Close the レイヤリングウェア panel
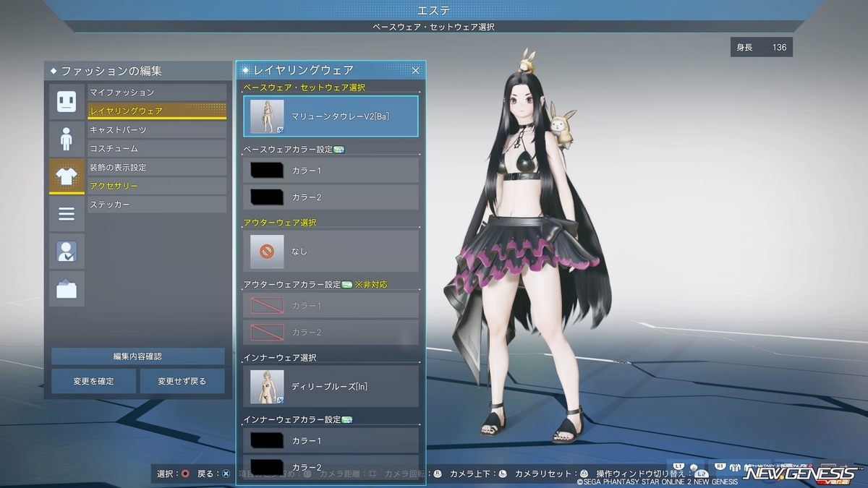868x488 pixels. click(x=416, y=70)
